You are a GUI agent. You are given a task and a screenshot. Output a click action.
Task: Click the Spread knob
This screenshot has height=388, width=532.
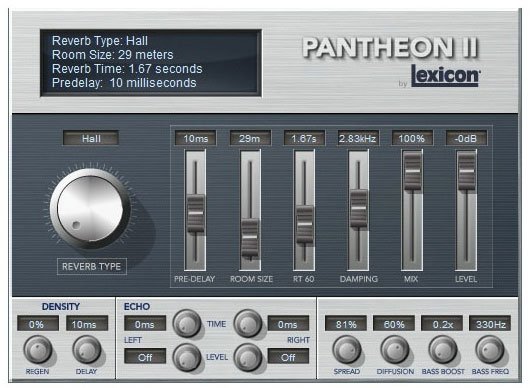click(x=346, y=349)
